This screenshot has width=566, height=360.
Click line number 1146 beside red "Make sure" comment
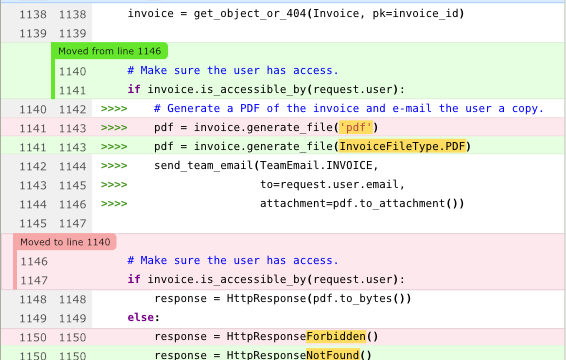[x=34, y=261]
